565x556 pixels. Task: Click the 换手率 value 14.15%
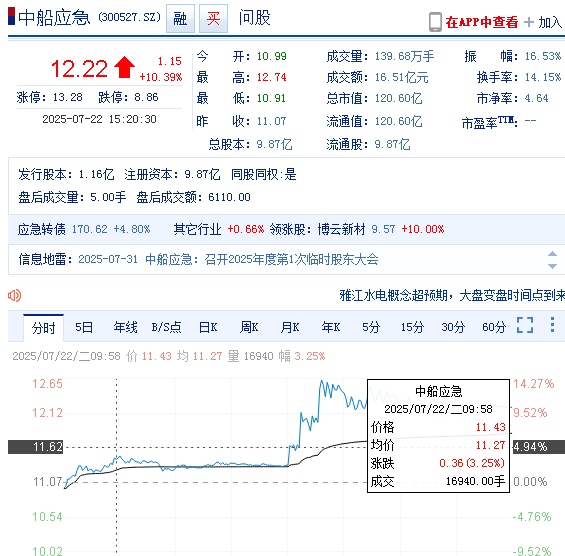(543, 77)
